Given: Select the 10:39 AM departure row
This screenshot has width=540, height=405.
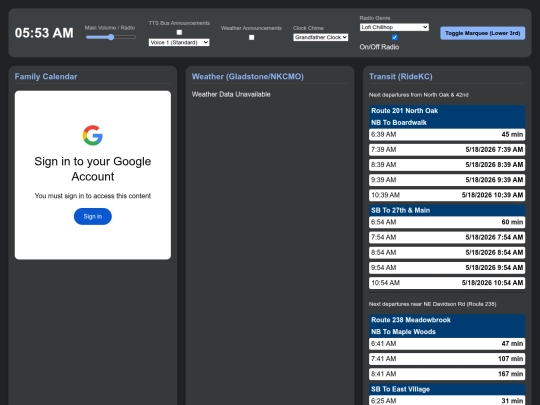Looking at the screenshot, I should pos(447,195).
